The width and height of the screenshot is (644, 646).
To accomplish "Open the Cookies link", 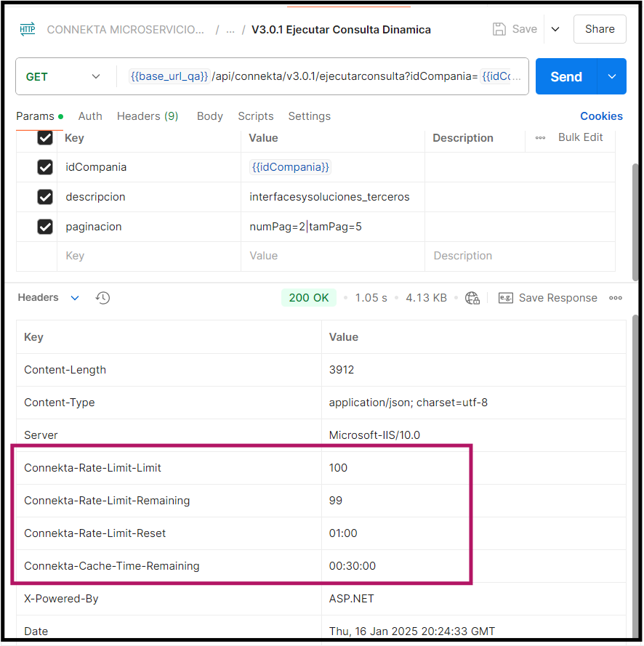I will click(601, 116).
